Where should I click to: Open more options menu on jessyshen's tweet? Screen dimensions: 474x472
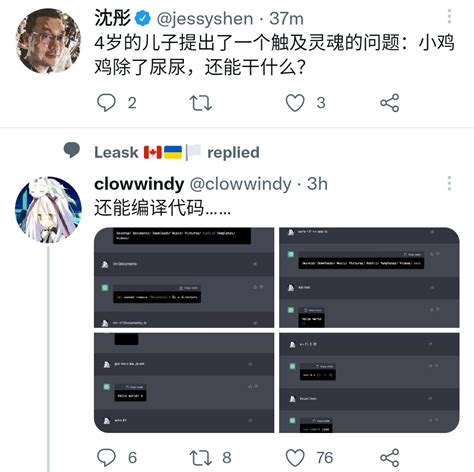point(449,16)
